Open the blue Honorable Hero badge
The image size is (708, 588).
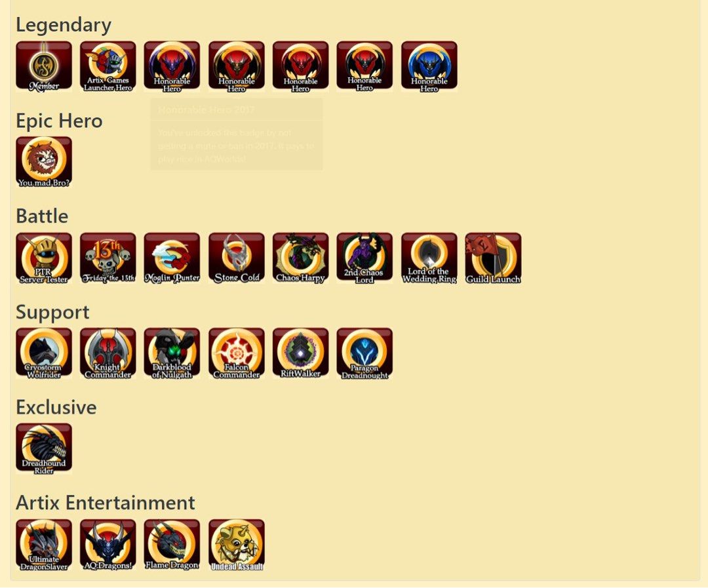(x=429, y=66)
